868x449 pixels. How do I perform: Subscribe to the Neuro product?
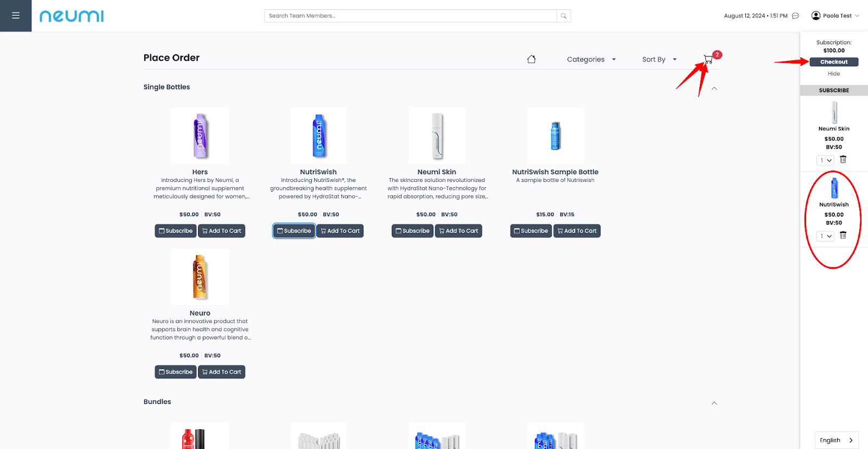coord(175,372)
